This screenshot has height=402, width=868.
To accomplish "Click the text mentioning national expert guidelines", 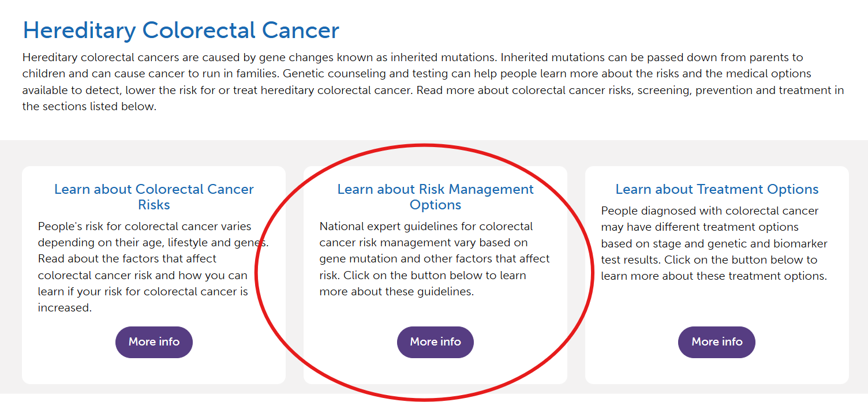I will 426,226.
